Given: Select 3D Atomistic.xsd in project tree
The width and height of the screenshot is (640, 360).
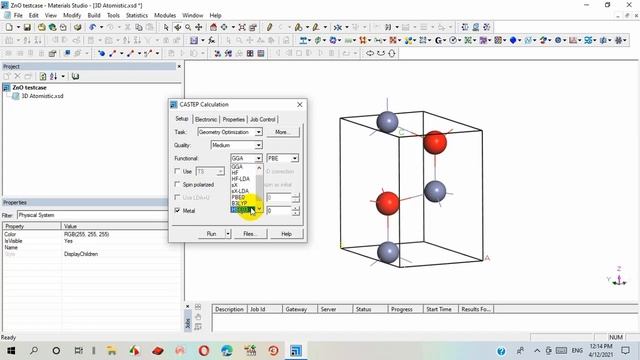Looking at the screenshot, I should point(42,96).
